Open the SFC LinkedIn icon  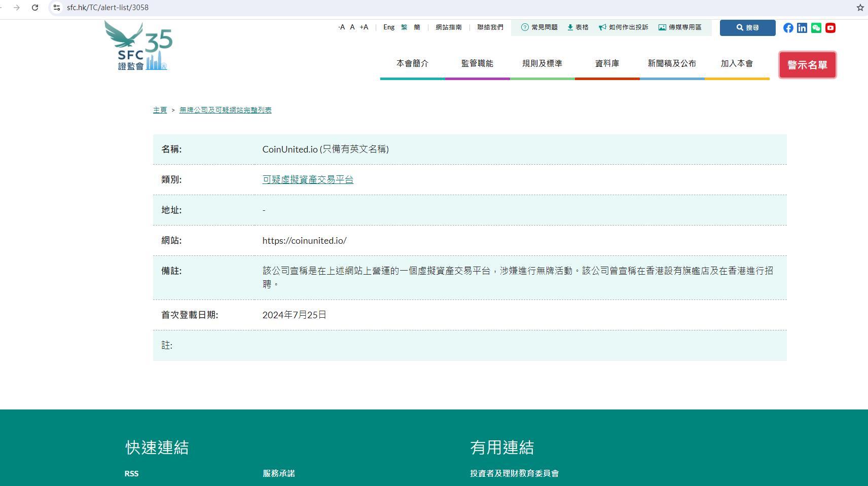coord(802,28)
